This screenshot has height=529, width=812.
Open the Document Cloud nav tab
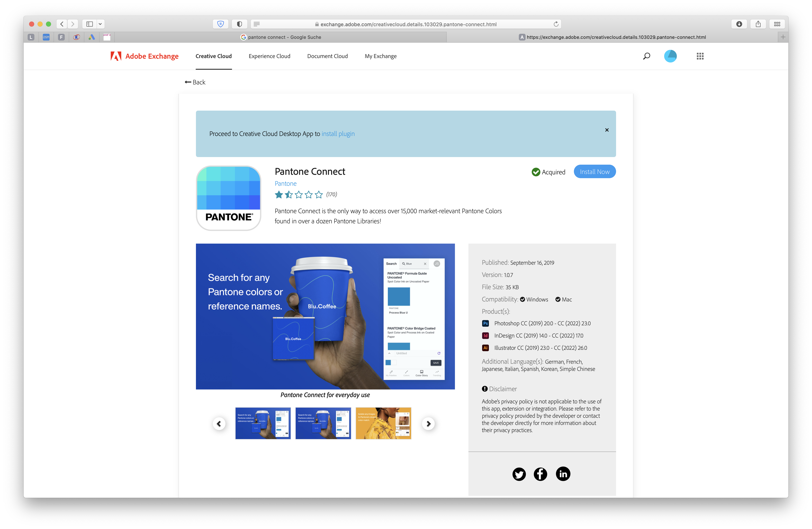click(x=327, y=56)
